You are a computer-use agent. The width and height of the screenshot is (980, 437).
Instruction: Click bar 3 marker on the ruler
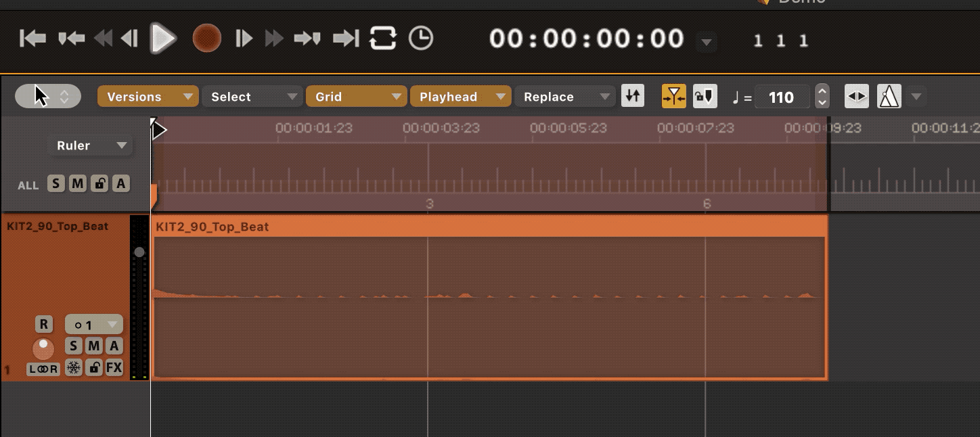point(429,204)
